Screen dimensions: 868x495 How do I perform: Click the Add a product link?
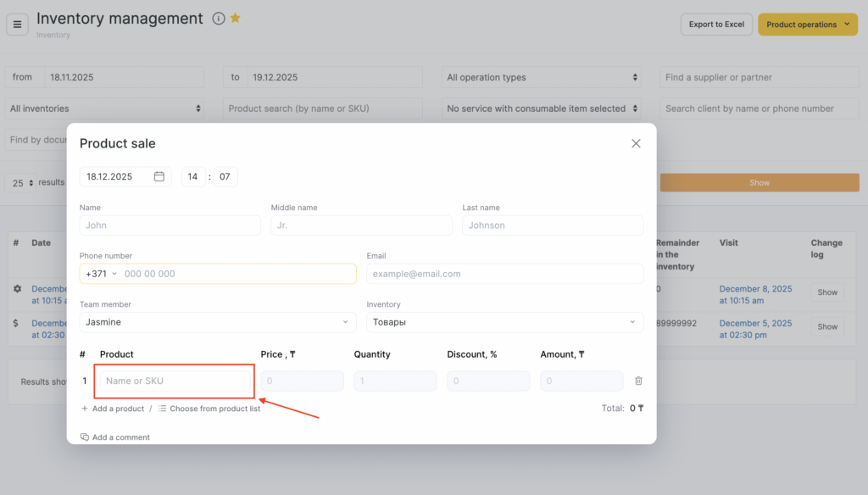pyautogui.click(x=113, y=409)
